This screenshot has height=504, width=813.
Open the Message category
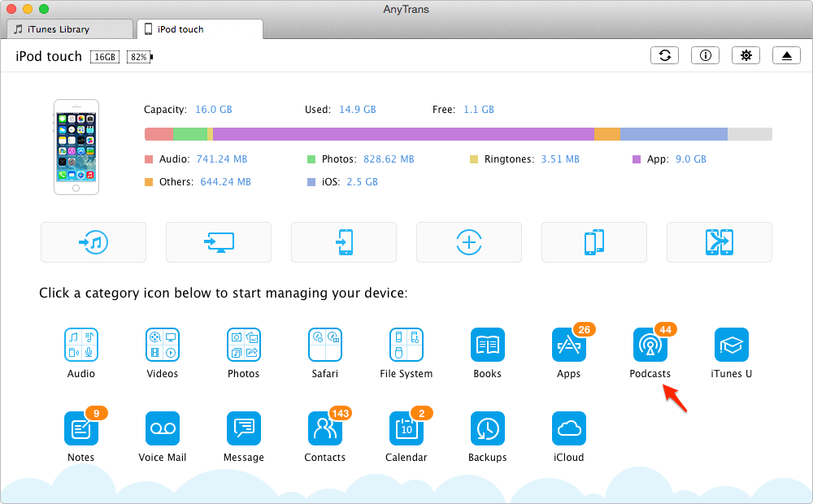[x=244, y=428]
